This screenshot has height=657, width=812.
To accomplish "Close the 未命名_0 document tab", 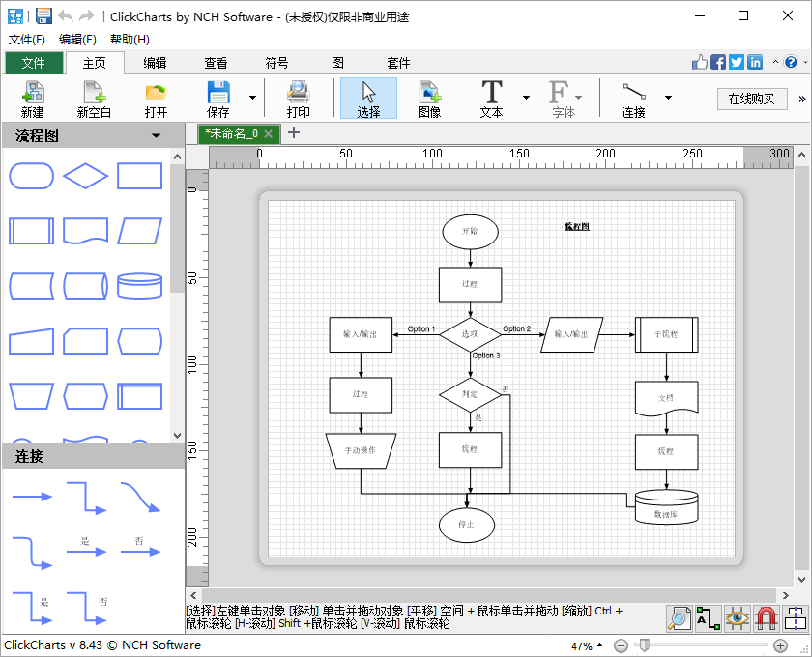I will [269, 133].
